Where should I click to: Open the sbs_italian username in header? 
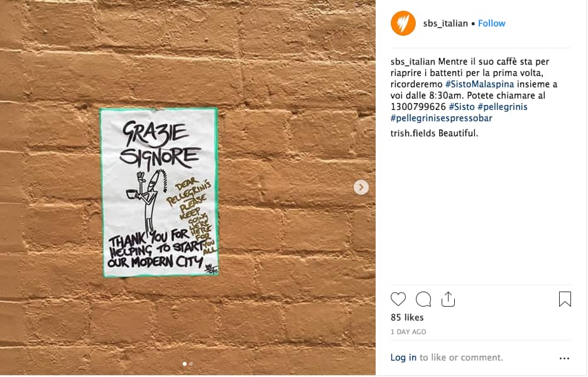(x=445, y=23)
